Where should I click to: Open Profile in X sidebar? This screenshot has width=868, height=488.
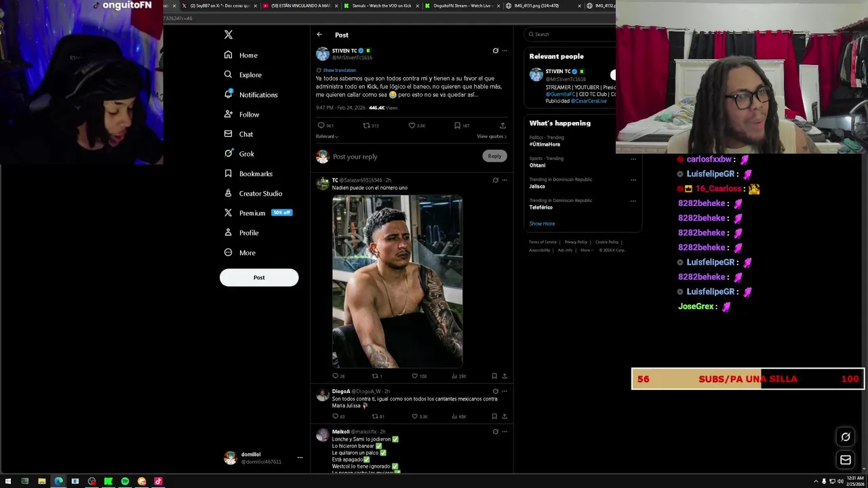[x=241, y=232]
